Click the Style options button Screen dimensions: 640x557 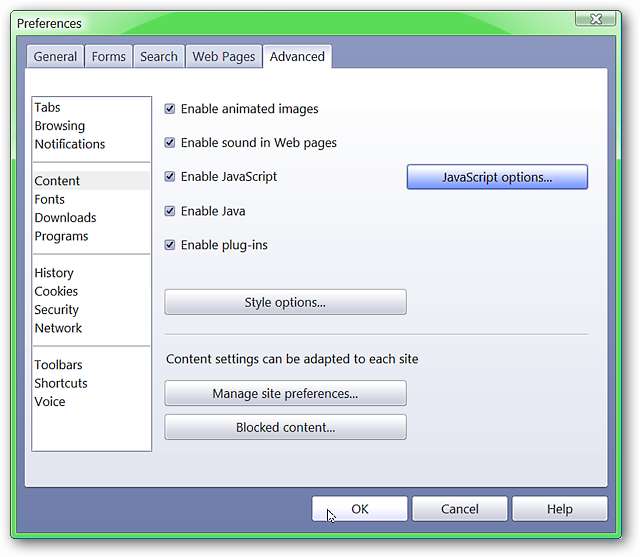click(285, 302)
